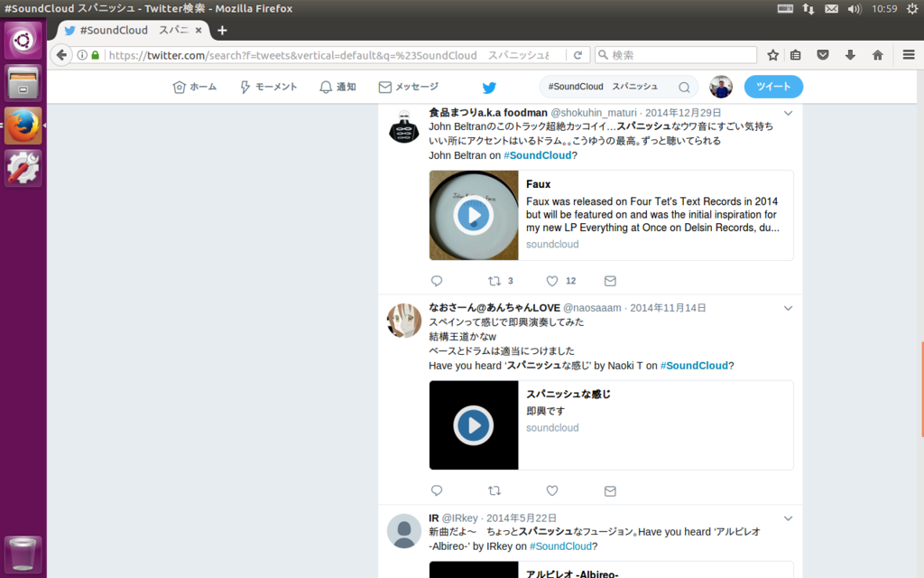Click the URL address bar
Viewport: 924px width, 578px height.
(330, 55)
